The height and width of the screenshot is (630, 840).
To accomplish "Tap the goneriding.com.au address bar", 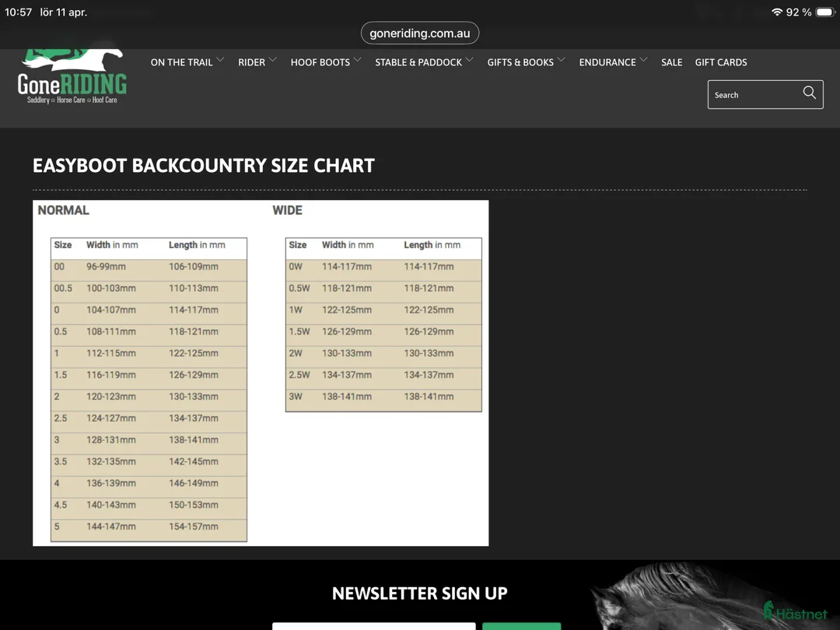I will 420,33.
